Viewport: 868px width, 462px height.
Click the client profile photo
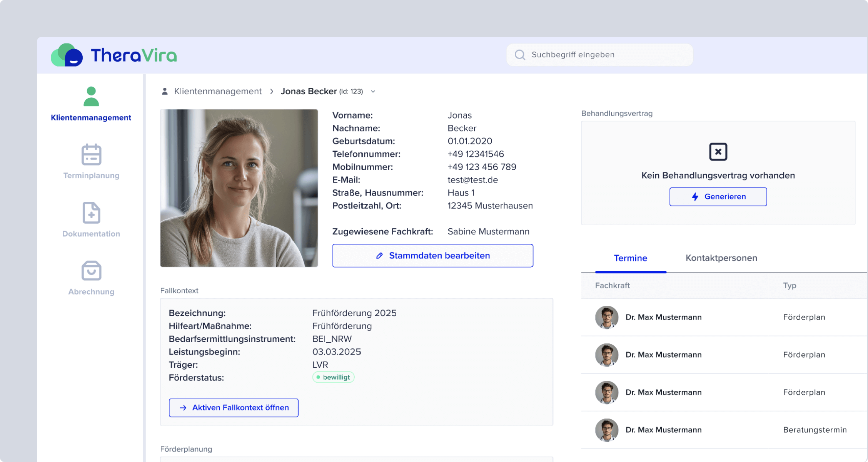pyautogui.click(x=239, y=188)
